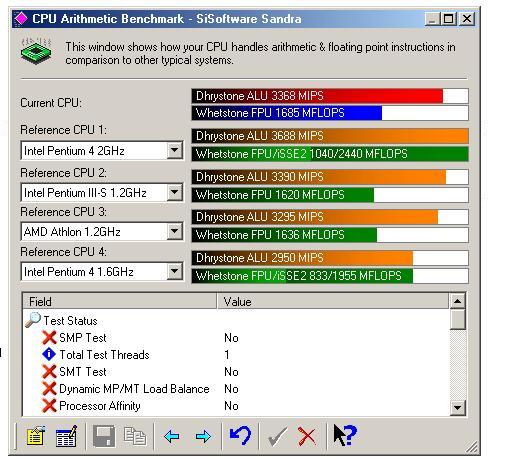Click the list scrollbar down arrow

pyautogui.click(x=457, y=407)
